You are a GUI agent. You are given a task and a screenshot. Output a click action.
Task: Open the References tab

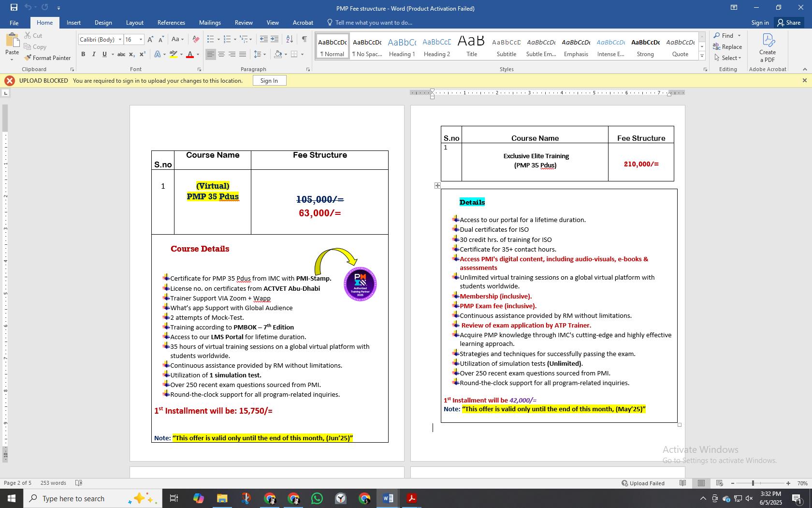(x=171, y=22)
